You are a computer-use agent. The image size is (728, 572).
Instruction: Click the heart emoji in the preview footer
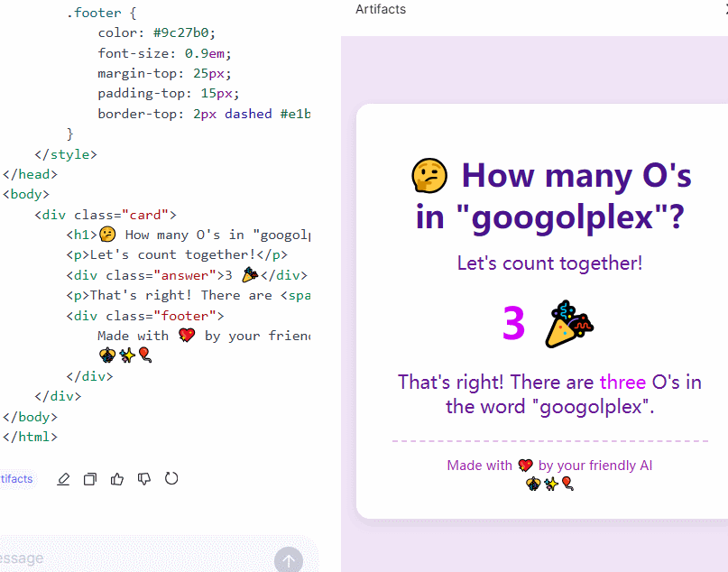(525, 466)
